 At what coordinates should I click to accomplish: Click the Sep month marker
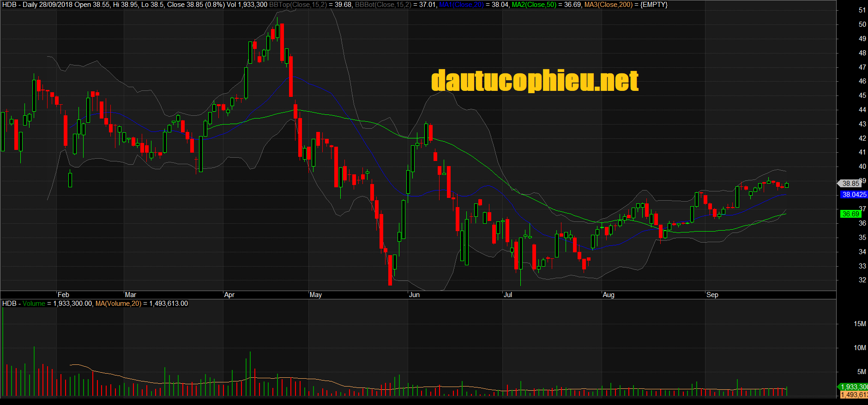[x=712, y=295]
